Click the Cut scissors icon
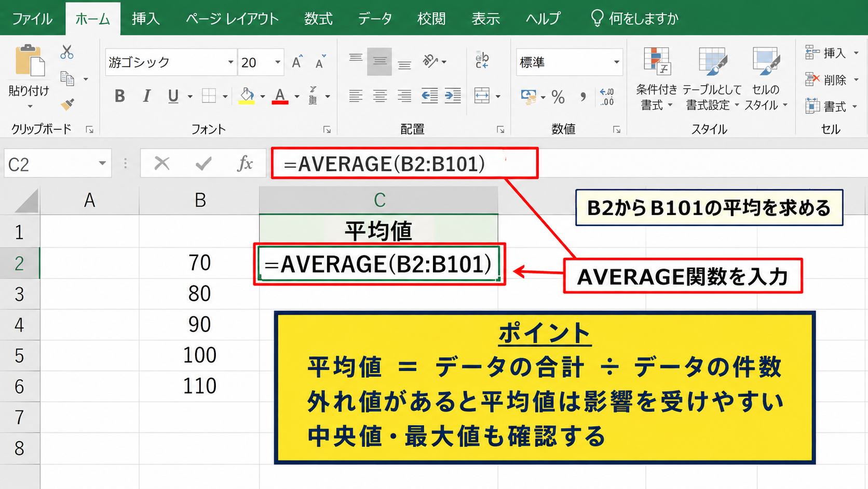The height and width of the screenshot is (489, 868). (x=67, y=52)
